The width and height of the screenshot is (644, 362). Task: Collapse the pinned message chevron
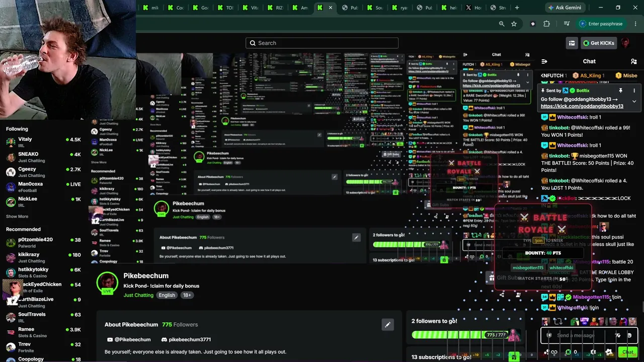pos(634,102)
